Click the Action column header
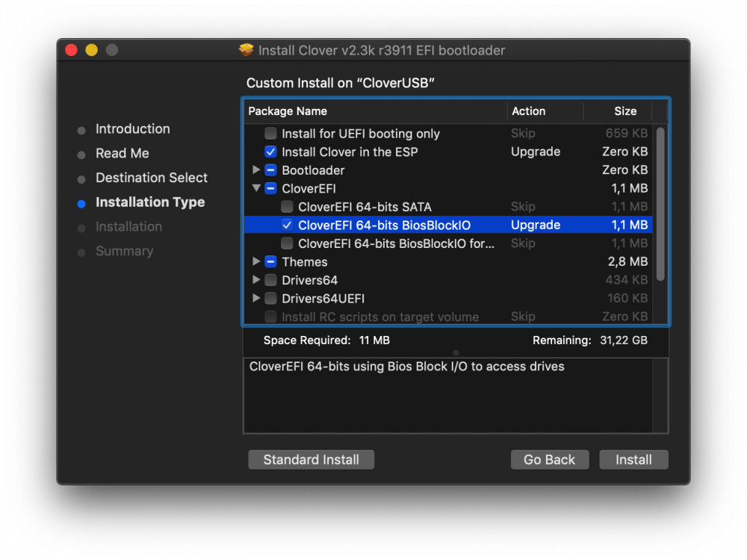Viewport: 747px width, 560px height. pyautogui.click(x=545, y=111)
